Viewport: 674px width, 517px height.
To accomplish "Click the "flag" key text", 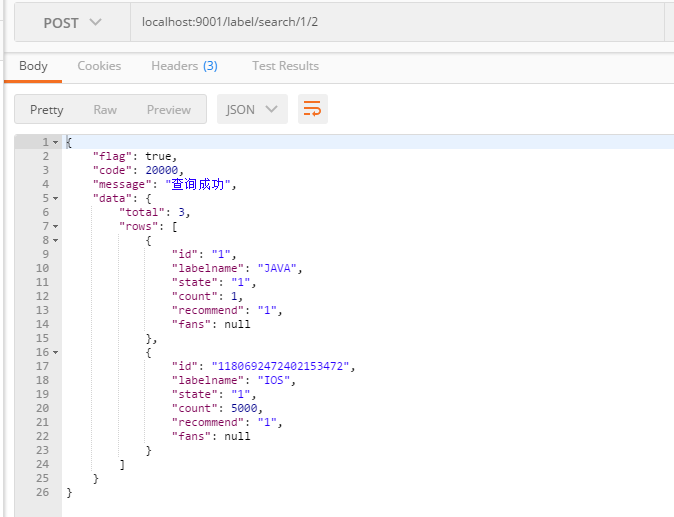I will [x=112, y=156].
